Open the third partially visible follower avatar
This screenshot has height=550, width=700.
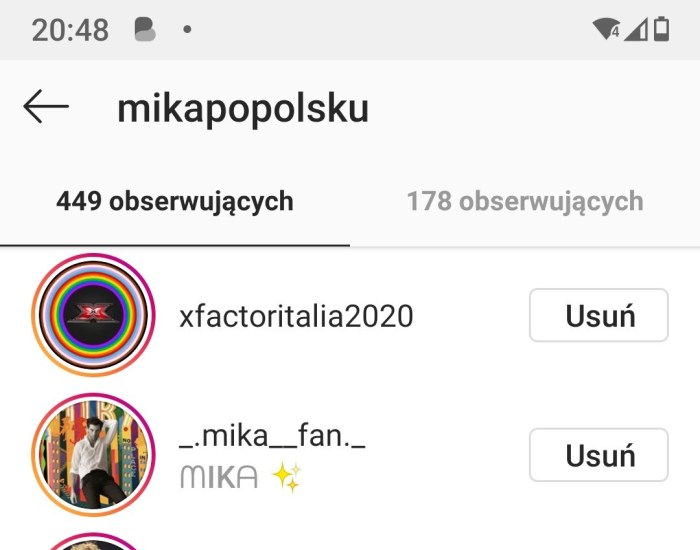click(93, 542)
